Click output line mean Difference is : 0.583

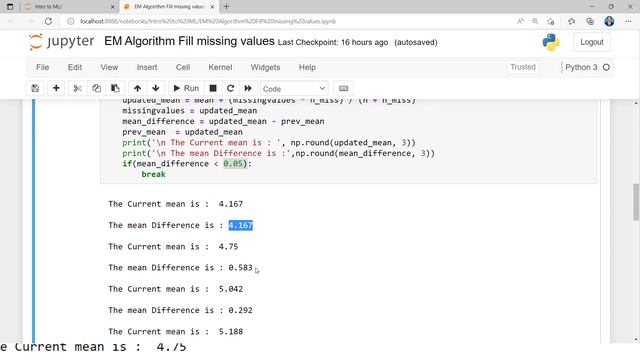180,268
